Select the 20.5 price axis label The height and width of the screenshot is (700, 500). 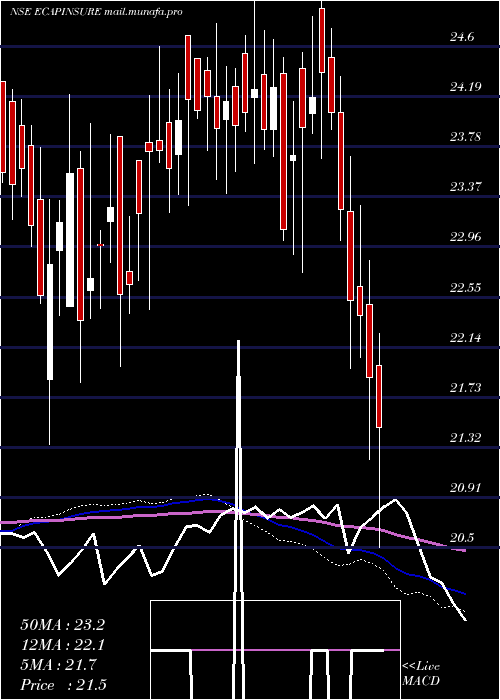[x=462, y=539]
